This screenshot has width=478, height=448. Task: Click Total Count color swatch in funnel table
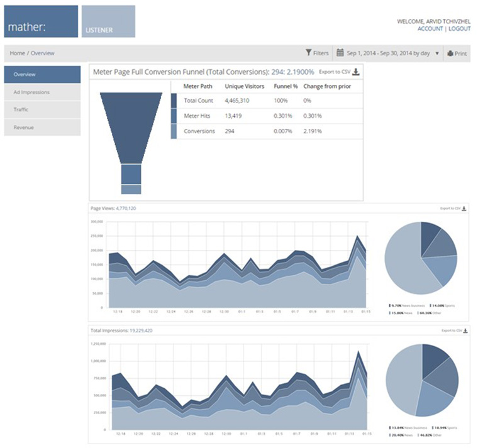tap(174, 101)
